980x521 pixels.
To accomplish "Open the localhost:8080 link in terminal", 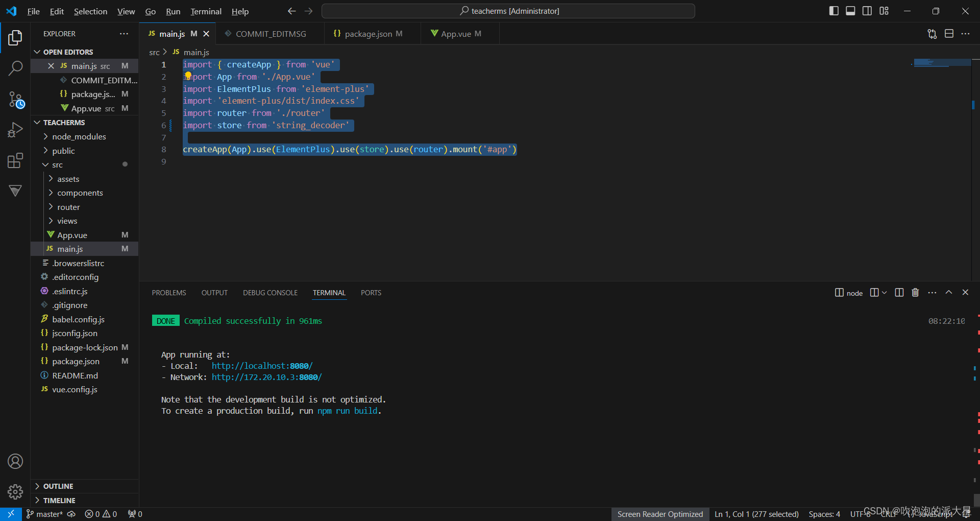I will [x=261, y=365].
